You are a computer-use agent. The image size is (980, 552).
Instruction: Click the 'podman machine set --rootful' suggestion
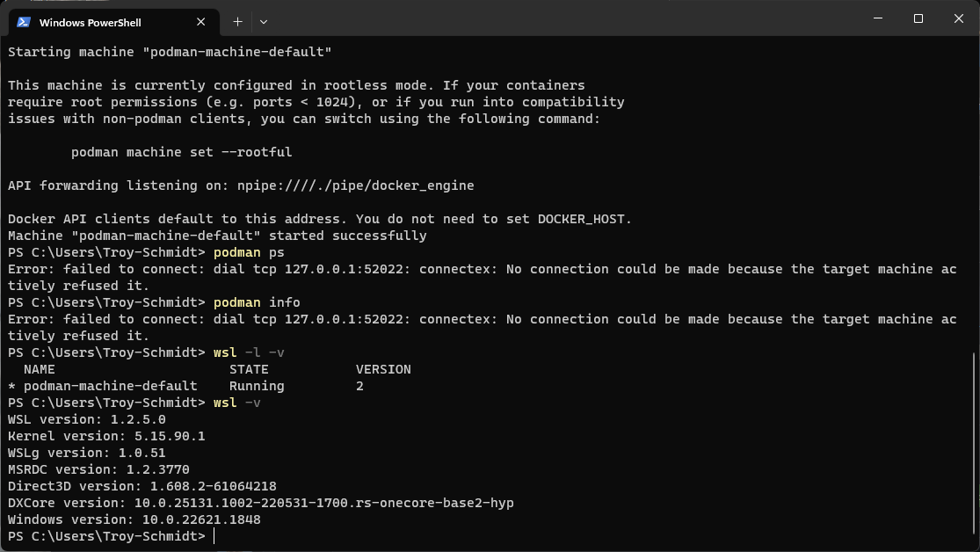pyautogui.click(x=181, y=151)
